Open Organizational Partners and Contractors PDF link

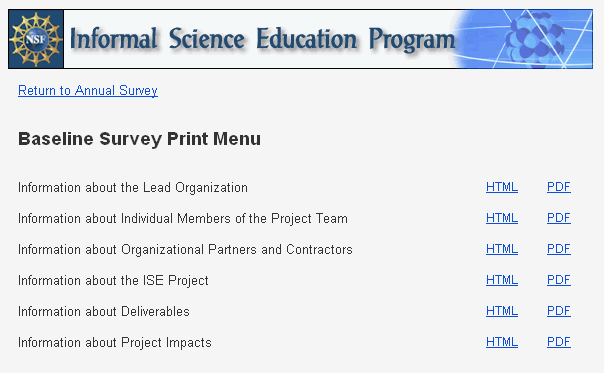[559, 249]
